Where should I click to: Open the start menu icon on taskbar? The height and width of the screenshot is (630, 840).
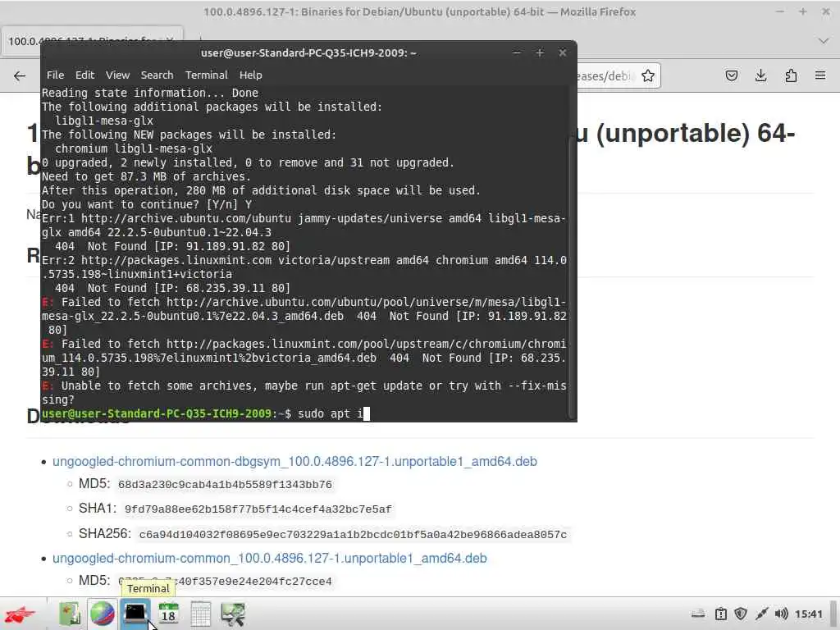[x=20, y=614]
